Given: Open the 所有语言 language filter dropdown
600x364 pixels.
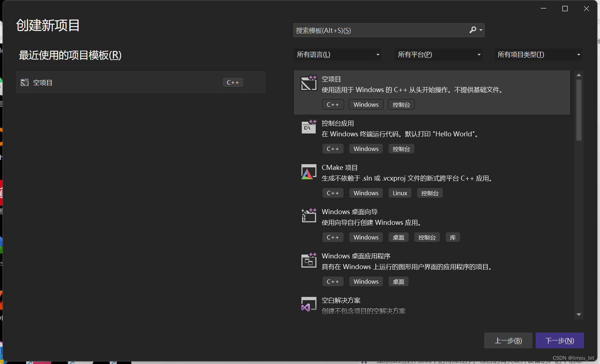Looking at the screenshot, I should [x=337, y=54].
